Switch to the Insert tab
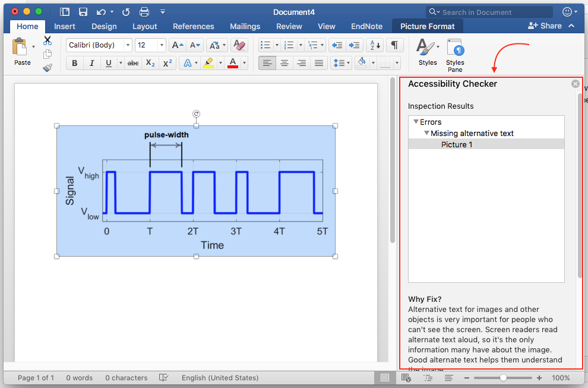Viewport: 588px width, 388px height. [x=65, y=27]
